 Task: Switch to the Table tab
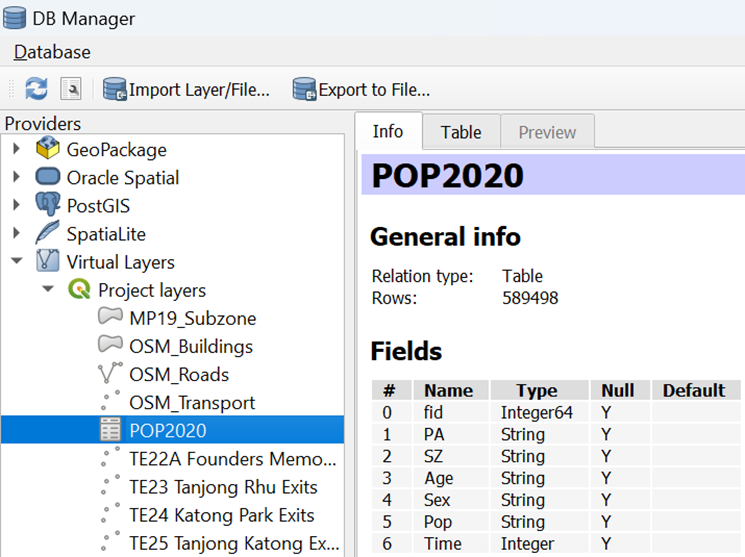click(461, 132)
